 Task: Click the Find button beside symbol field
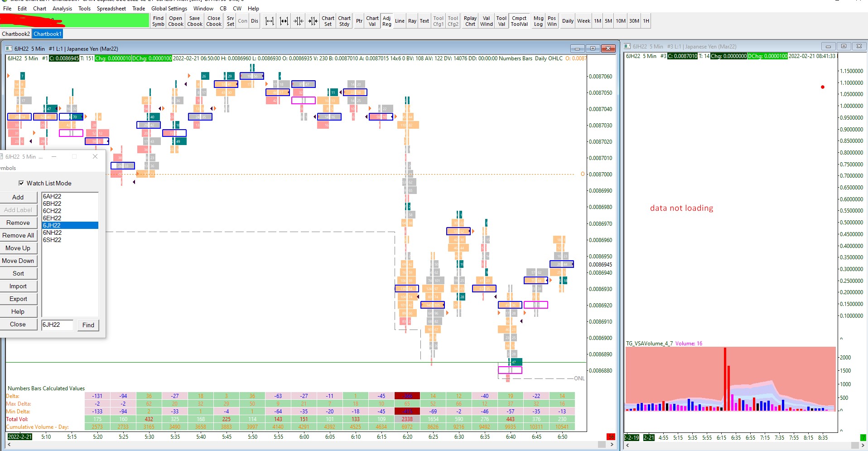coord(88,325)
